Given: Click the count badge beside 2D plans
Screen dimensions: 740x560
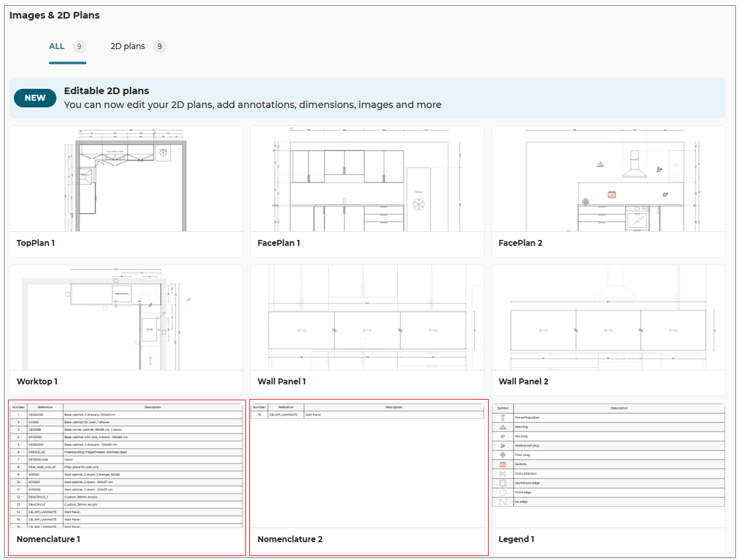Looking at the screenshot, I should [159, 46].
